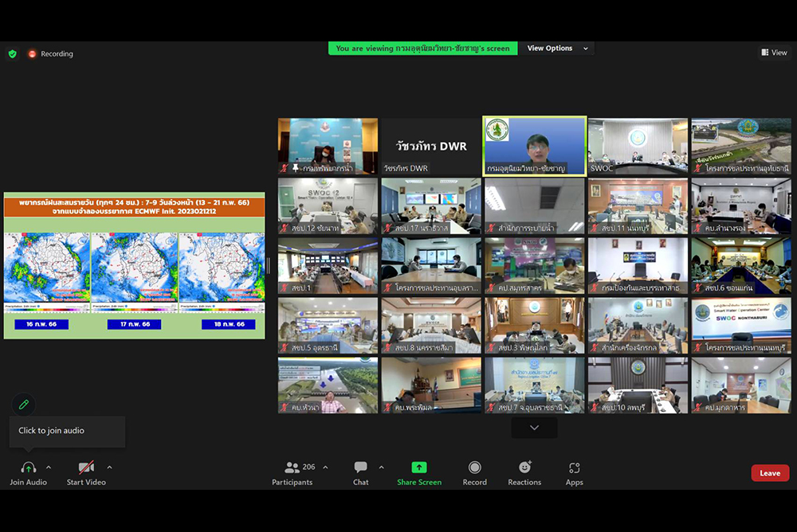This screenshot has width=797, height=532.
Task: Click the View layout button
Action: [774, 53]
